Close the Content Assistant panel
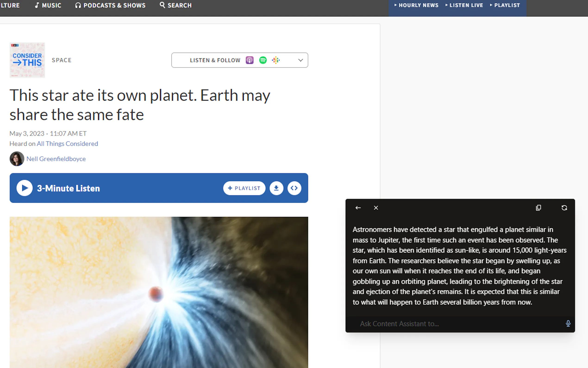The width and height of the screenshot is (588, 368). click(376, 208)
